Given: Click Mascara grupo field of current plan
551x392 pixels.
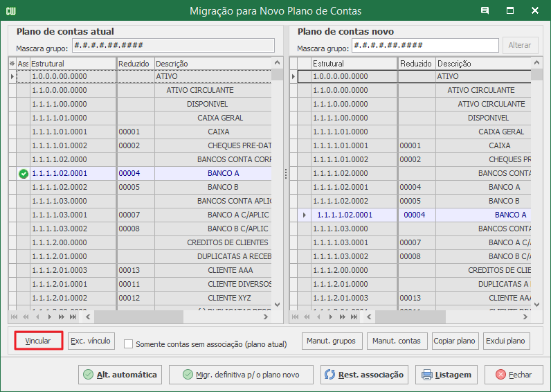Looking at the screenshot, I should (173, 45).
